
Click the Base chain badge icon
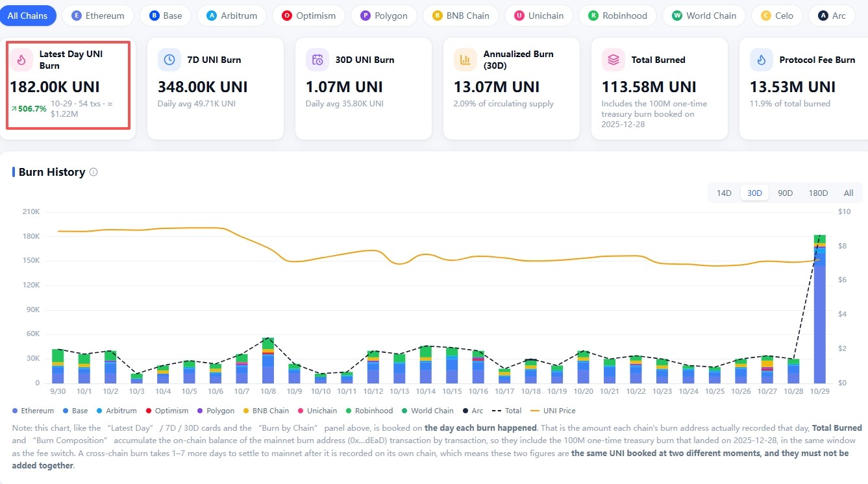click(155, 16)
